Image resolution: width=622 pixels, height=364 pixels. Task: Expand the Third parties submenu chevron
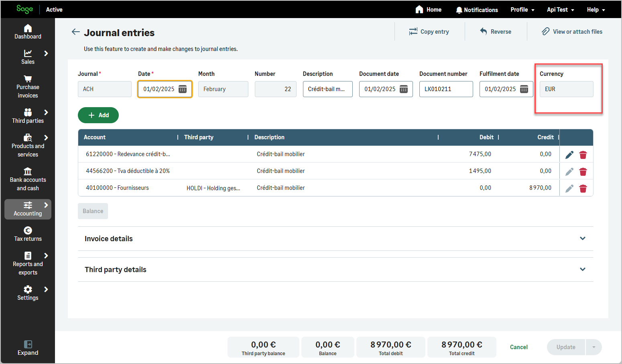click(x=46, y=112)
